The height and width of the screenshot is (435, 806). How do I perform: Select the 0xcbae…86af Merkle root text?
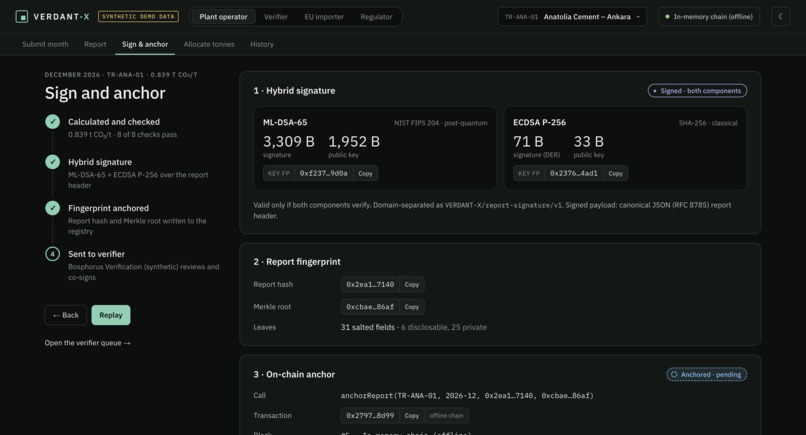click(x=370, y=307)
